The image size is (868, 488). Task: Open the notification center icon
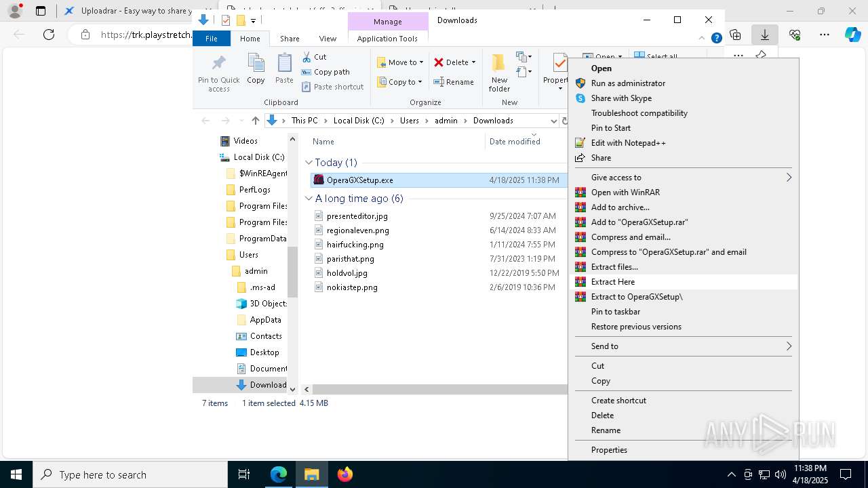click(846, 474)
